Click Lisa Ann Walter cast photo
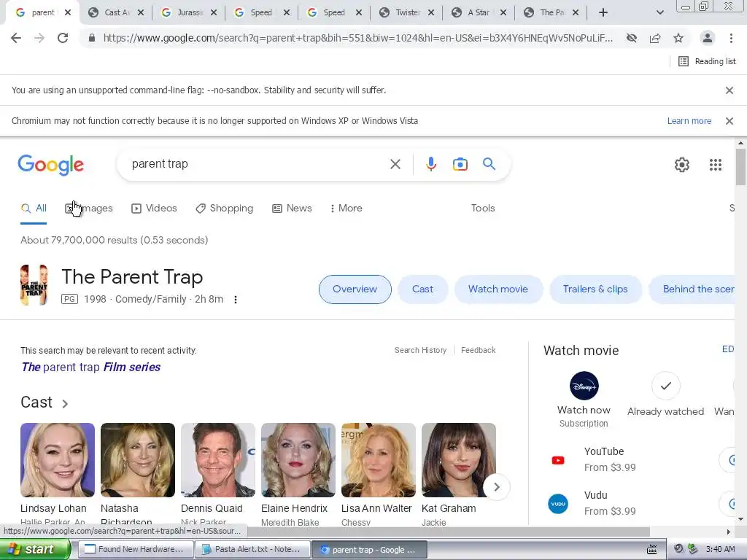Screen dimensions: 747x560 click(379, 460)
